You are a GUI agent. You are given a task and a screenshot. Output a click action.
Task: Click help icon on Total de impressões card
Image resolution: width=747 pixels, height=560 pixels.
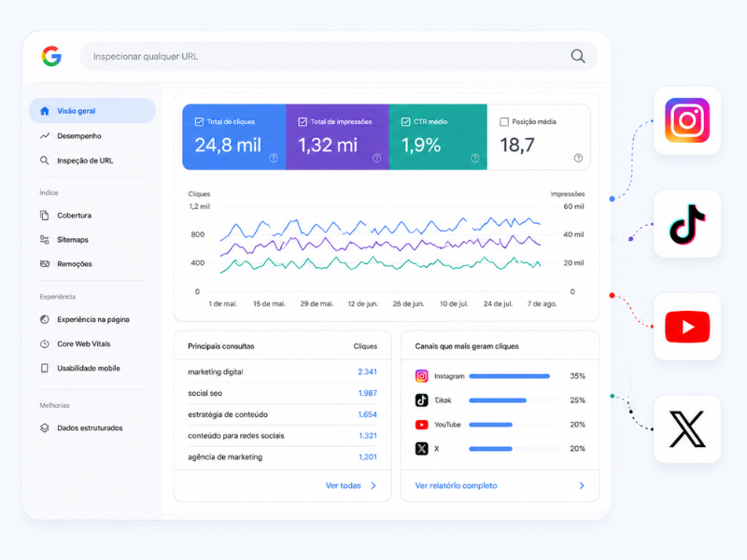[377, 158]
